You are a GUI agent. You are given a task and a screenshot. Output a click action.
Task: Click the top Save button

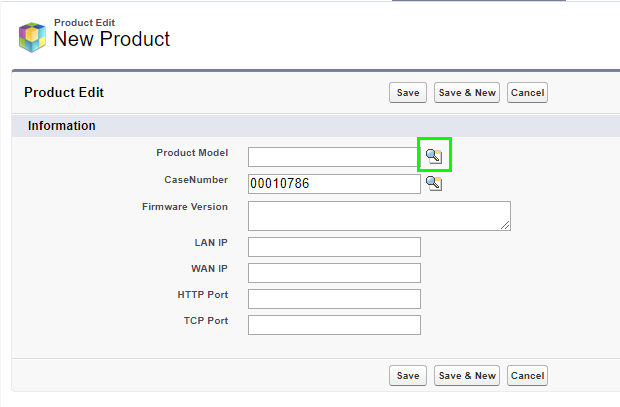coord(408,93)
